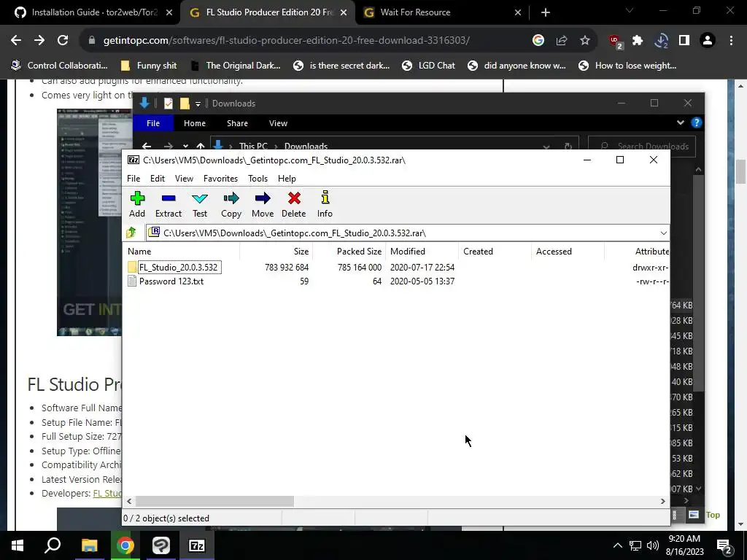Image resolution: width=747 pixels, height=560 pixels.
Task: Open the Funny shit bookmark folder
Action: pos(149,66)
